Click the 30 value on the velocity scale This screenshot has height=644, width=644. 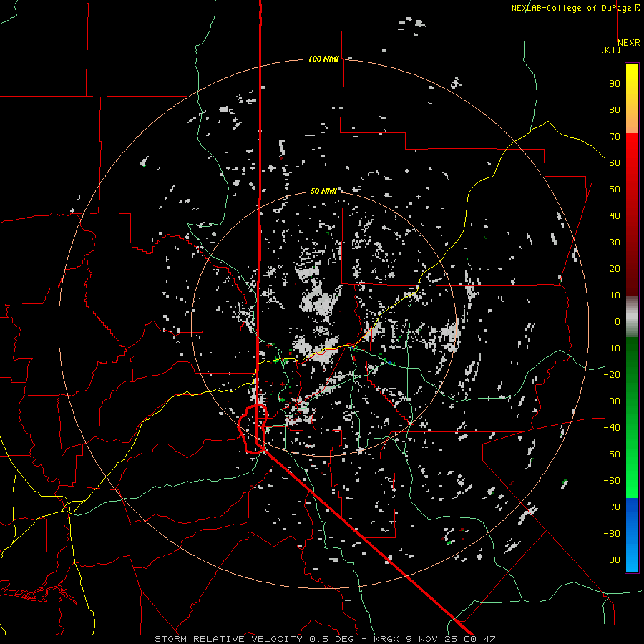pos(615,243)
